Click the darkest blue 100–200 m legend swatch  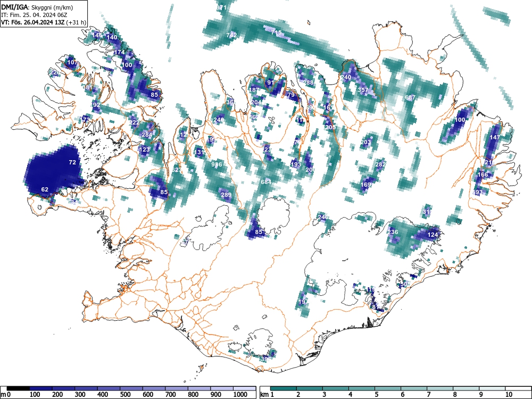(x=41, y=388)
